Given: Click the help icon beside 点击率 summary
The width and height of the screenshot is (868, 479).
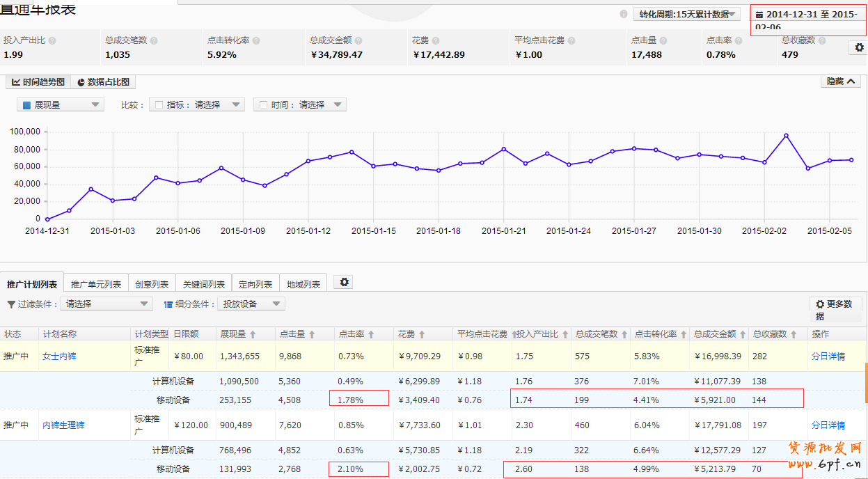Looking at the screenshot, I should 738,41.
